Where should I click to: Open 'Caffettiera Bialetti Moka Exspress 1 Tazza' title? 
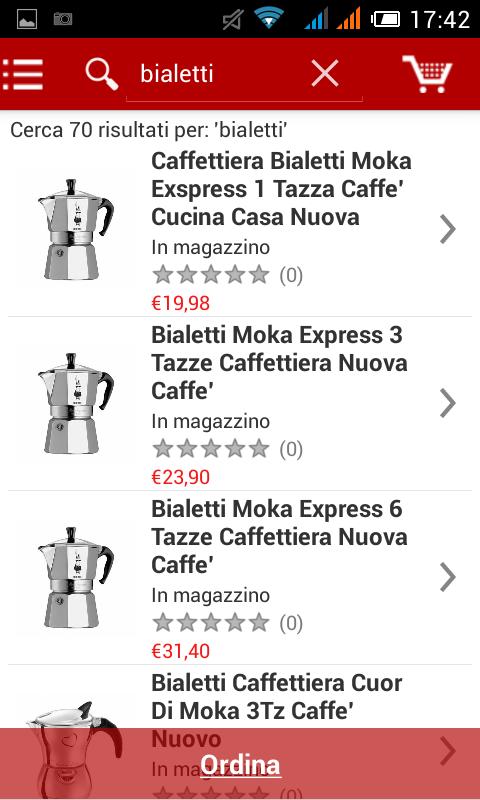pyautogui.click(x=281, y=189)
